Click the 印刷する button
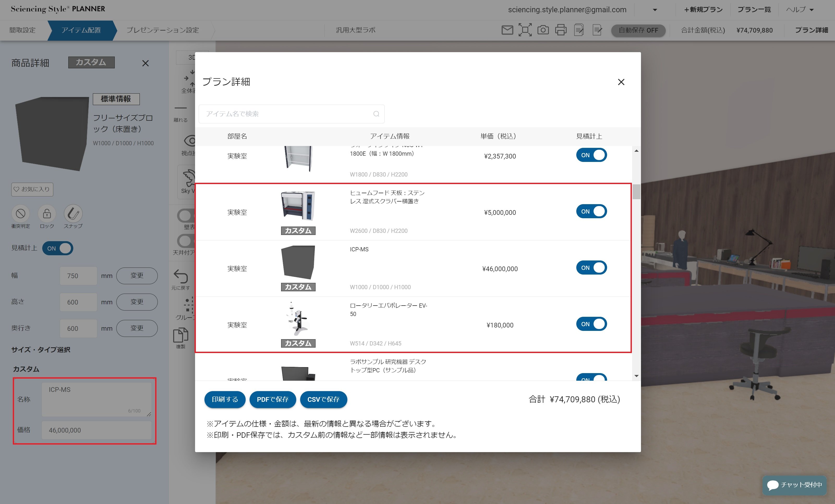Viewport: 835px width, 504px height. click(x=225, y=400)
